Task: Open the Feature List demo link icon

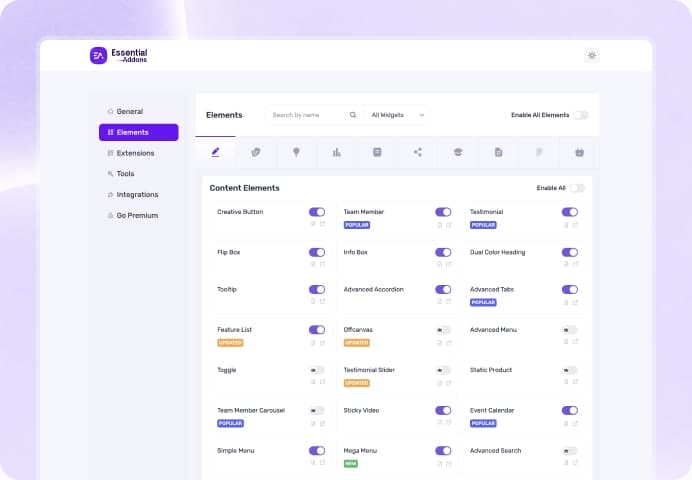Action: click(323, 343)
